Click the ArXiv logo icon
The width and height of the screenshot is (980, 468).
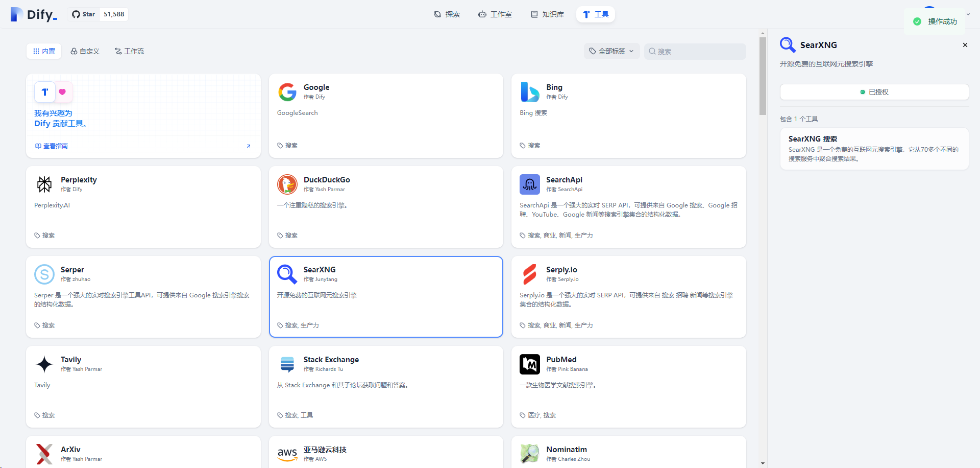[44, 454]
